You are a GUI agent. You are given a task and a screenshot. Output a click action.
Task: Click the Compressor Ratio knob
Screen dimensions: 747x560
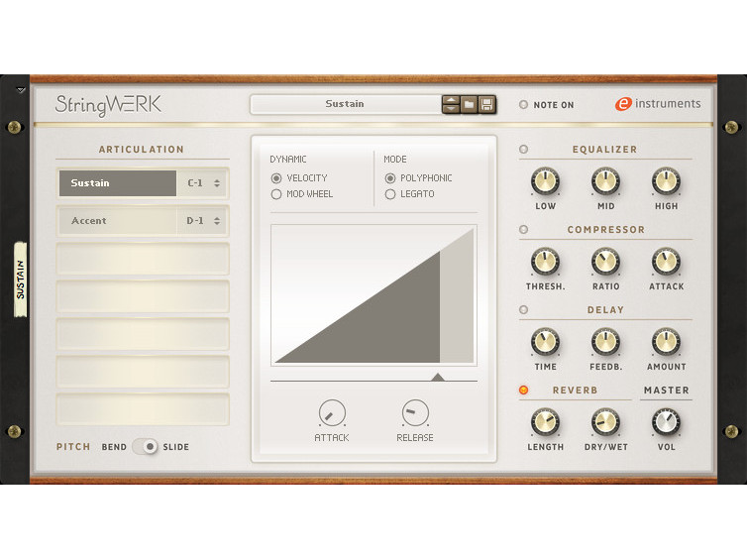[x=605, y=262]
